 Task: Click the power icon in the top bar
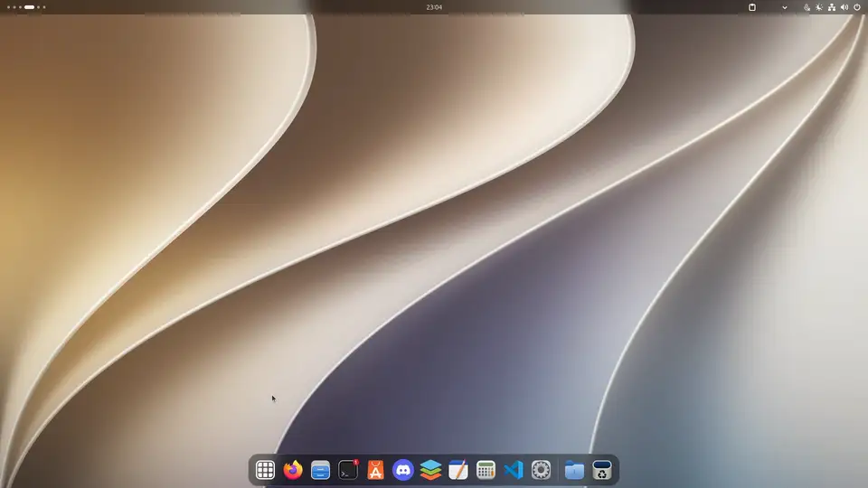point(857,7)
